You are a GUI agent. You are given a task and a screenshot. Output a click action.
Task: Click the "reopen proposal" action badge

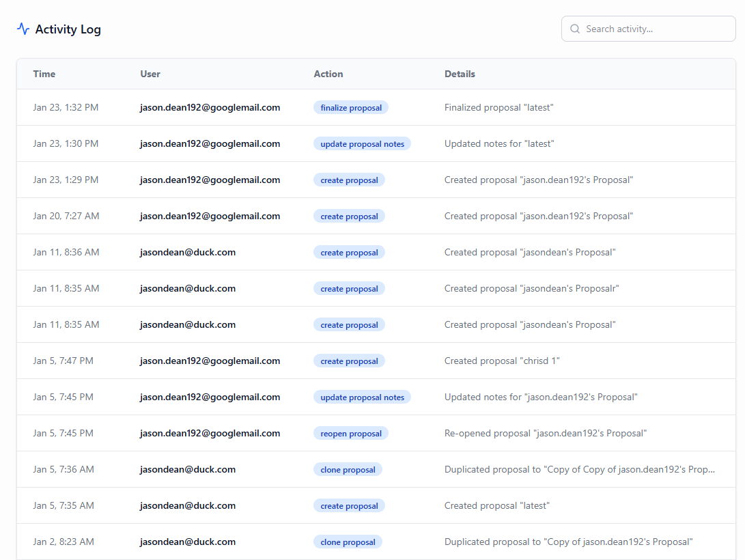tap(351, 434)
